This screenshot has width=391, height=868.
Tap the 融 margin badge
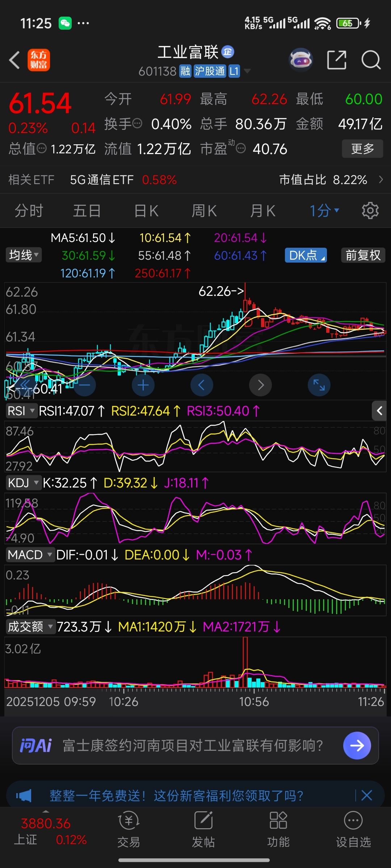(x=185, y=71)
